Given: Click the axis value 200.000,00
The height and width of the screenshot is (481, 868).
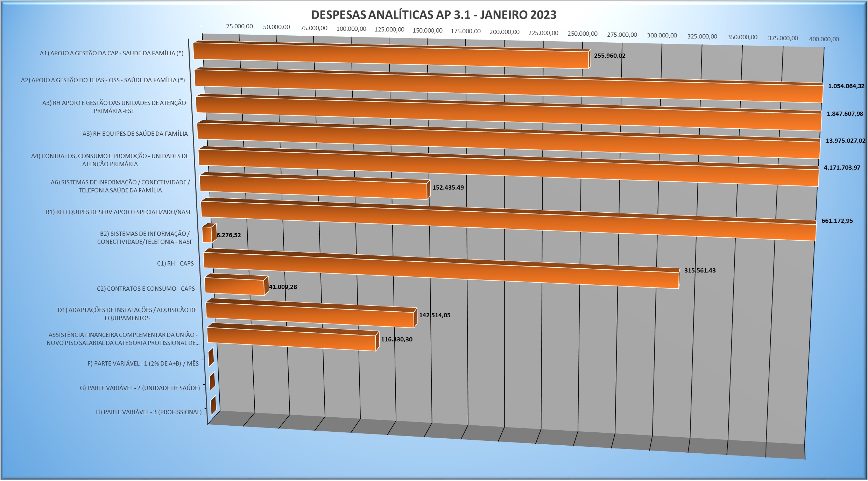Looking at the screenshot, I should 504,32.
